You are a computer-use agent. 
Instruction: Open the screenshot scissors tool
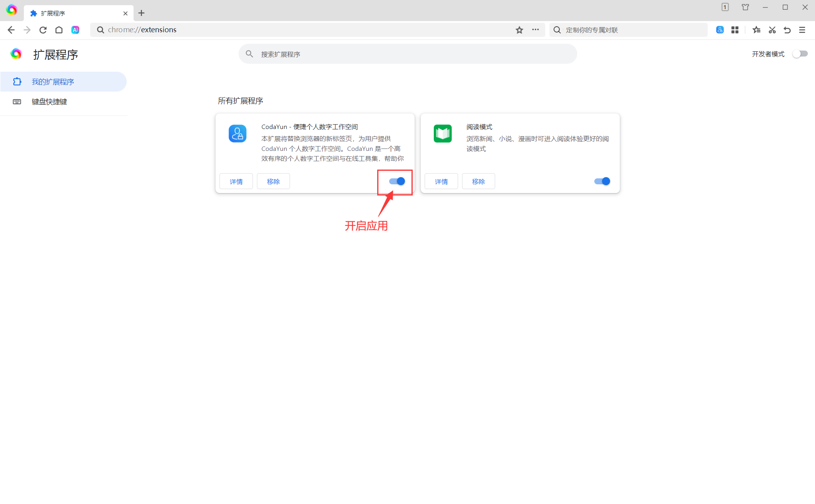pos(772,30)
